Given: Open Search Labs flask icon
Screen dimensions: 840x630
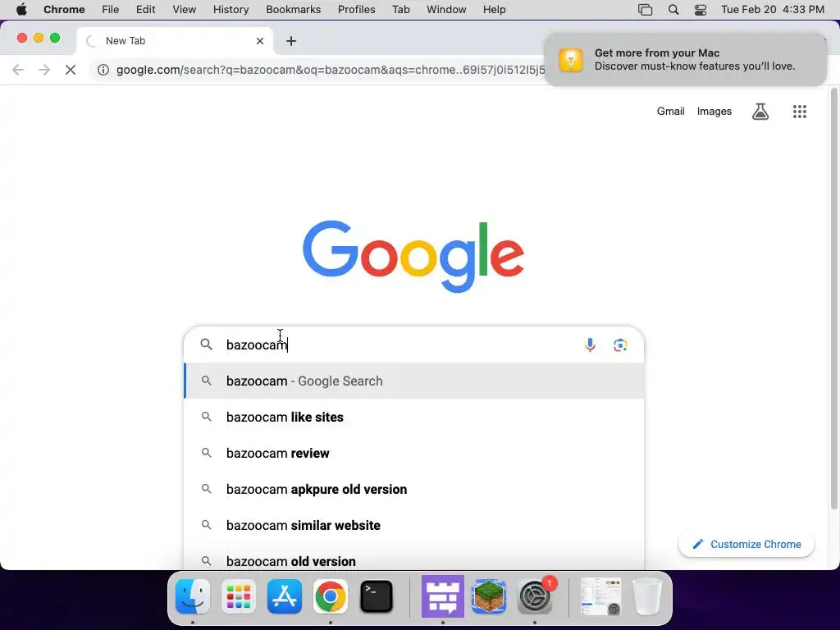Looking at the screenshot, I should (760, 112).
